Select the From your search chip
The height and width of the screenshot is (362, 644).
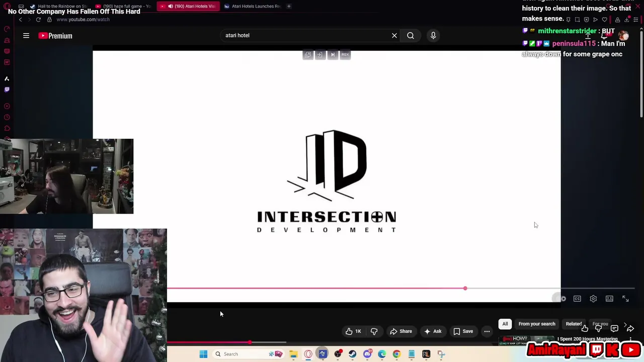tap(537, 324)
